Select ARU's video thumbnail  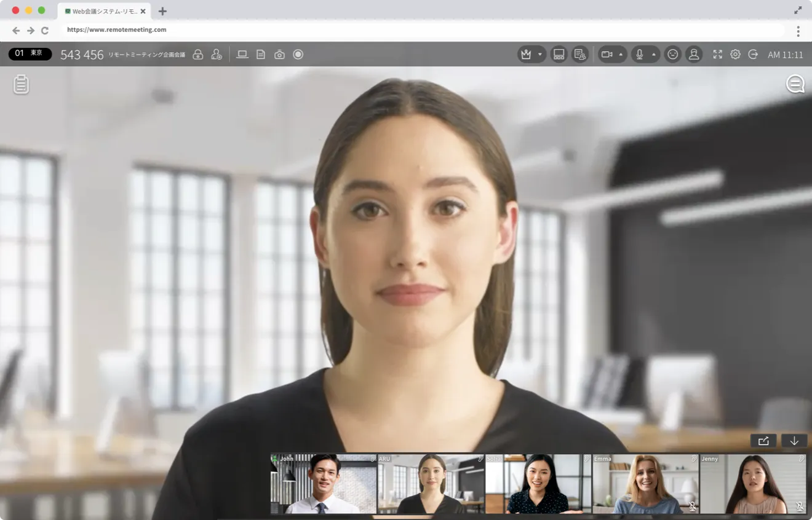tap(431, 484)
